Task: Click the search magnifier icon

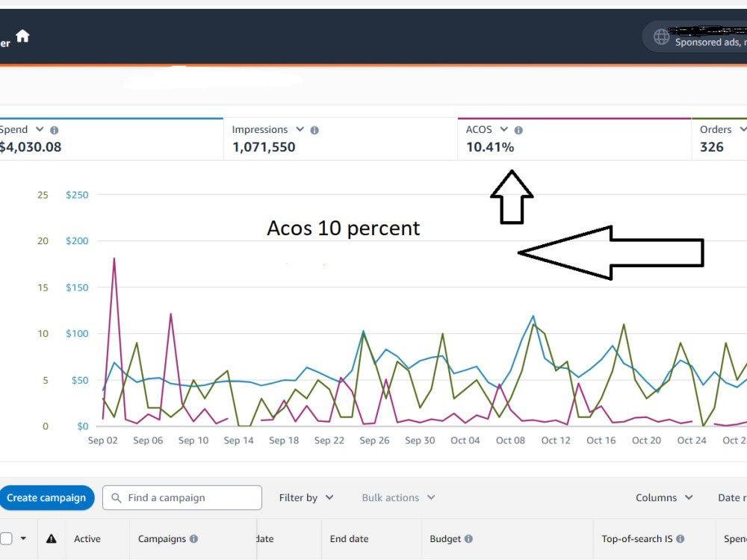Action: coord(116,497)
